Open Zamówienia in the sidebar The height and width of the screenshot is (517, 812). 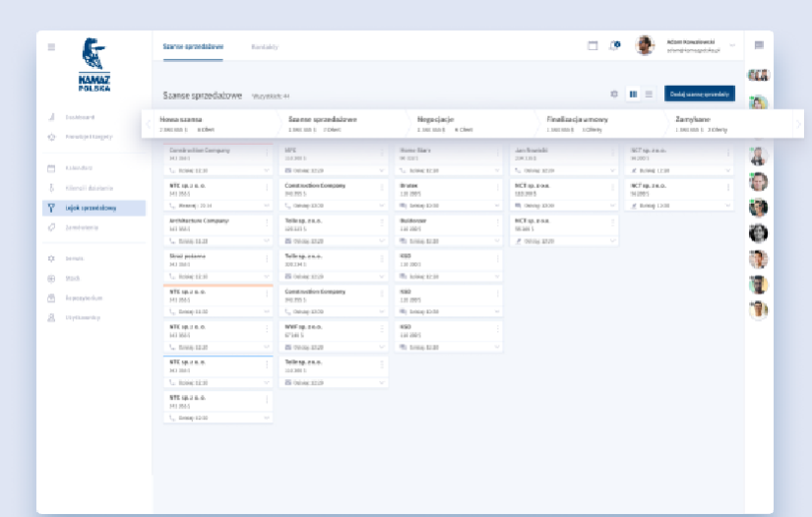point(82,227)
